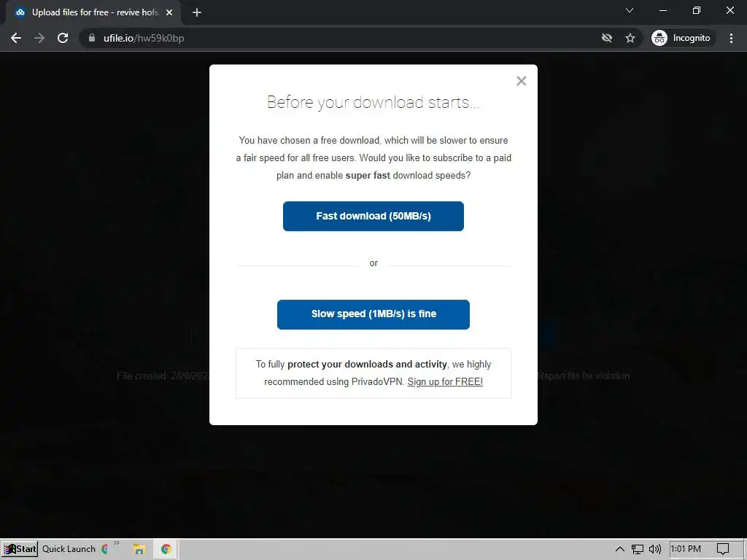
Task: Bookmark this page with the star icon
Action: coord(630,38)
